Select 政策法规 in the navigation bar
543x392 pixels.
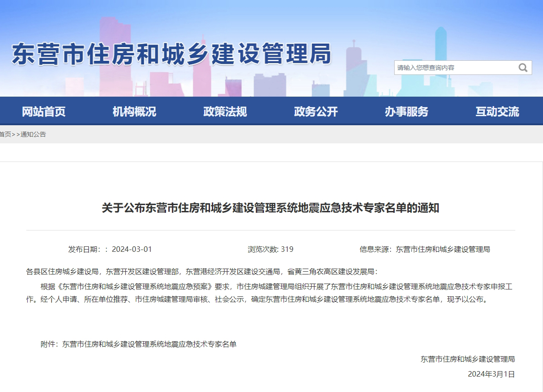click(x=225, y=111)
